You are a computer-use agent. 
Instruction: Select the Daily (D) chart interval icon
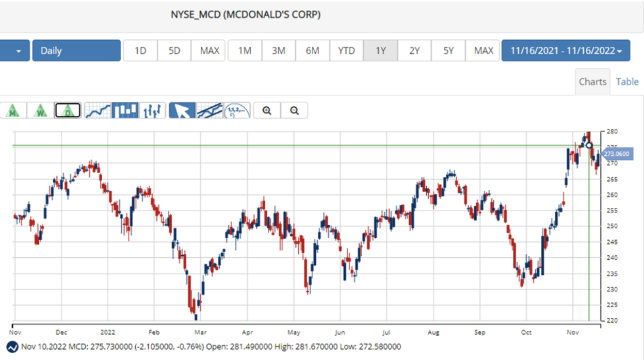(68, 110)
